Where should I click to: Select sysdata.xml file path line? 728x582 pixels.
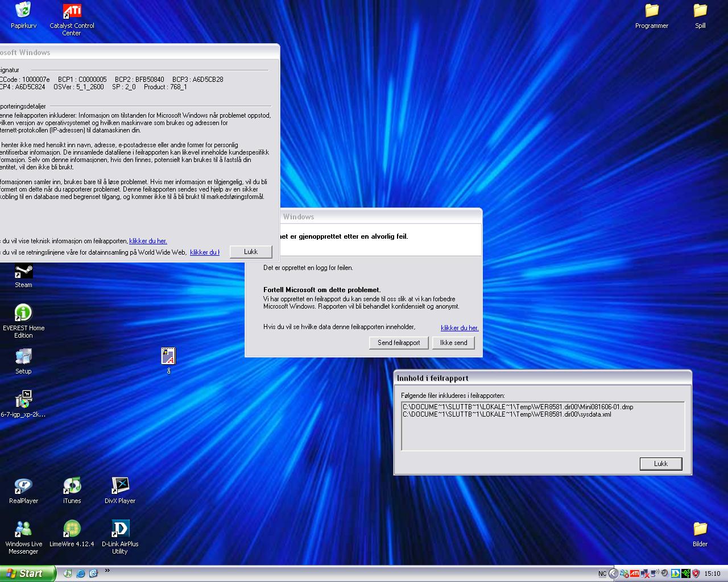[x=507, y=414]
